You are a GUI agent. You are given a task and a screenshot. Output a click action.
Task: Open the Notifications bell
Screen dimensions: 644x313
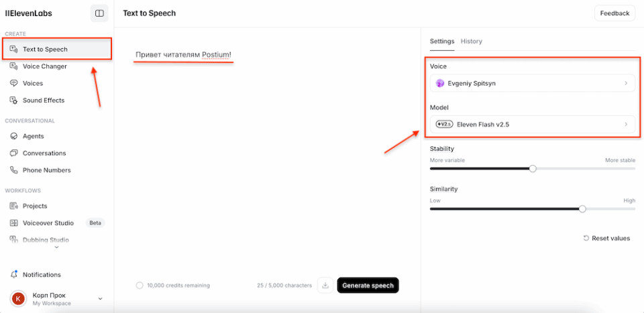(14, 274)
